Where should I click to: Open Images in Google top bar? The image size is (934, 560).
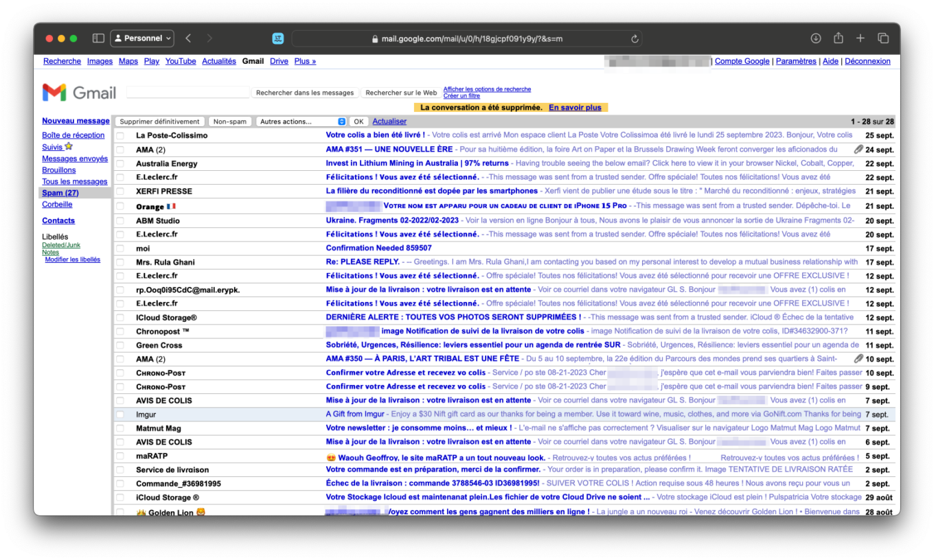pyautogui.click(x=100, y=61)
